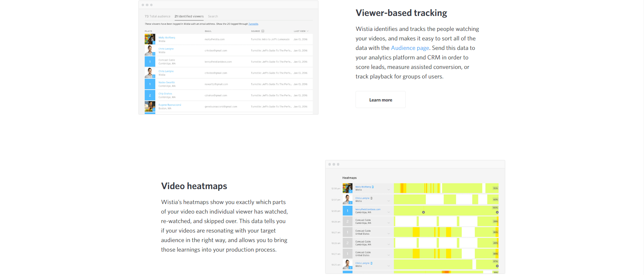This screenshot has width=644, height=275.
Task: Click the email cdrahos@gmail.com
Action: [x=216, y=95]
